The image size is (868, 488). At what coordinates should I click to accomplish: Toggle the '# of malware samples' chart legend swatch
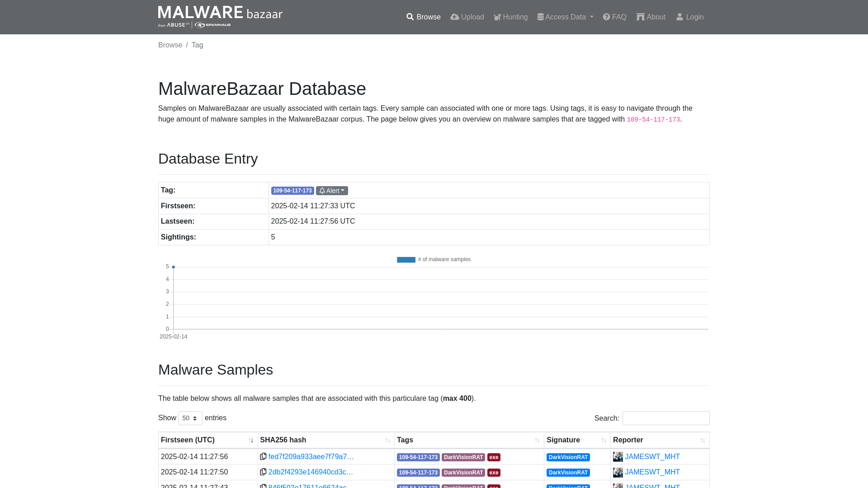pos(406,260)
